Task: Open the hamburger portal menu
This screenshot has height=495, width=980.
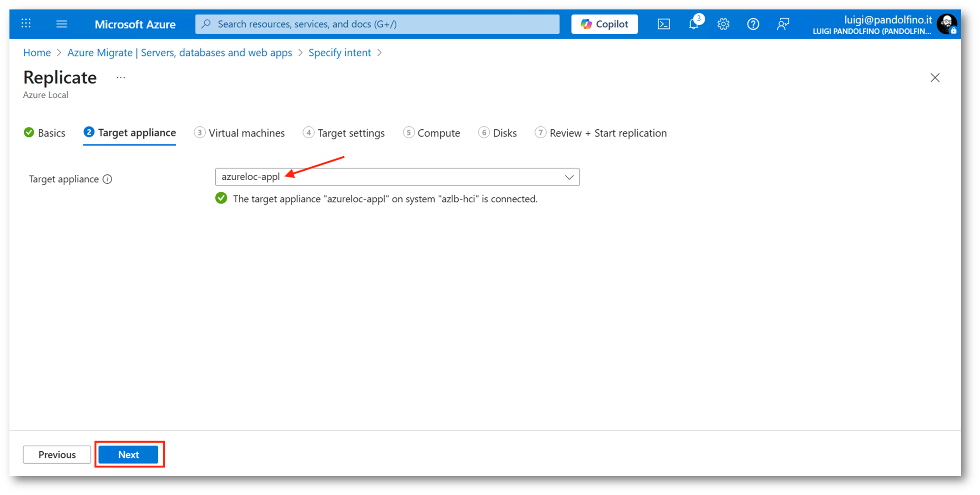Action: coord(62,24)
